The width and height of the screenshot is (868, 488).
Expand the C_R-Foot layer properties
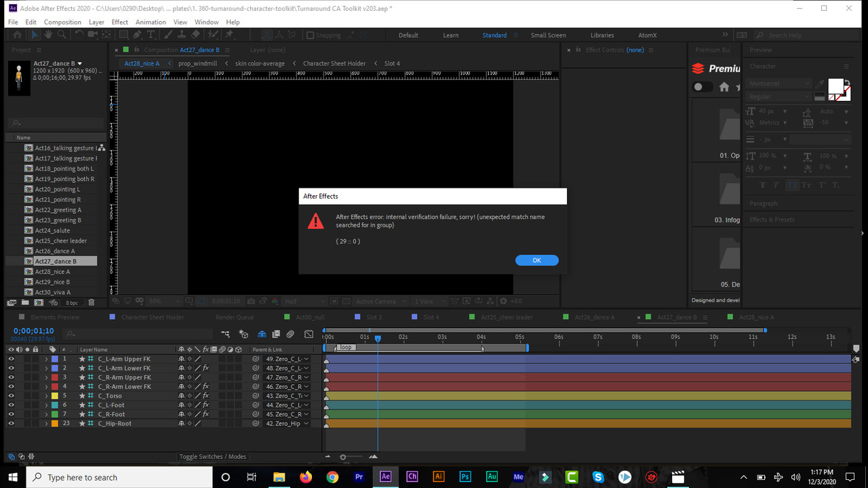click(46, 414)
